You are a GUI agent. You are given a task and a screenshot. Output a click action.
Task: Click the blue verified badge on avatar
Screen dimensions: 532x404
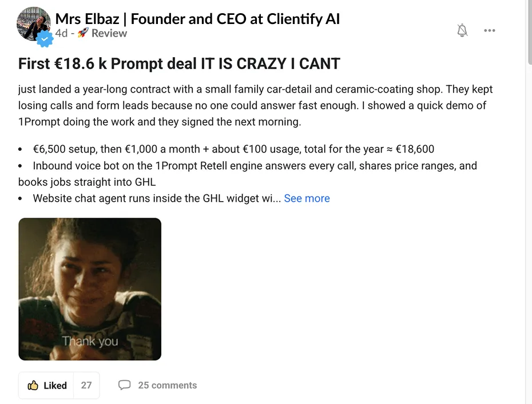click(45, 39)
